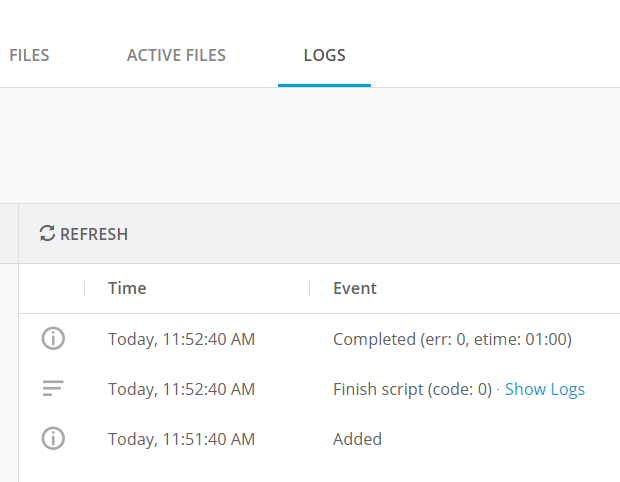This screenshot has height=482, width=620.
Task: Click the info icon beside Completed event
Action: 53,339
